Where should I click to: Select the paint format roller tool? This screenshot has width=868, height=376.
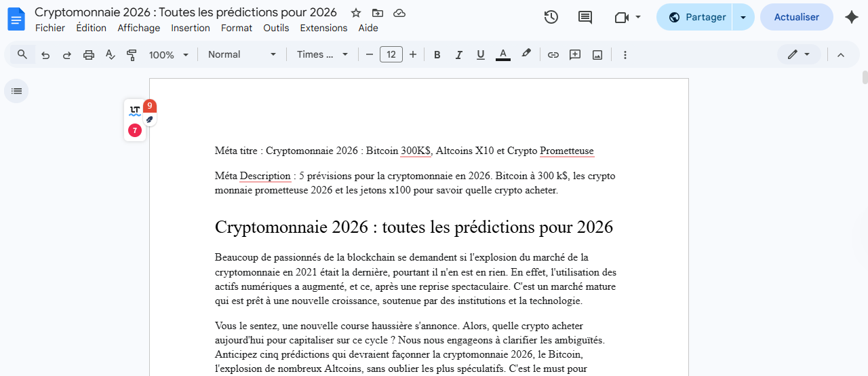click(x=132, y=55)
